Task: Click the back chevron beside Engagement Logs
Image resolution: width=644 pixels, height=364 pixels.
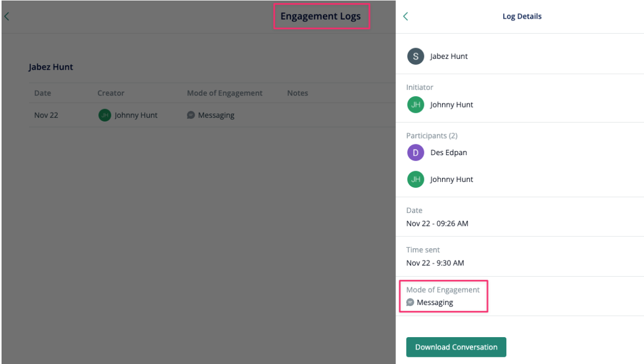Action: click(x=7, y=17)
